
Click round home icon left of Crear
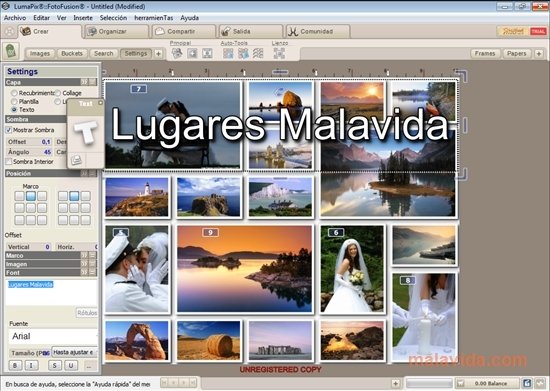[x=9, y=32]
